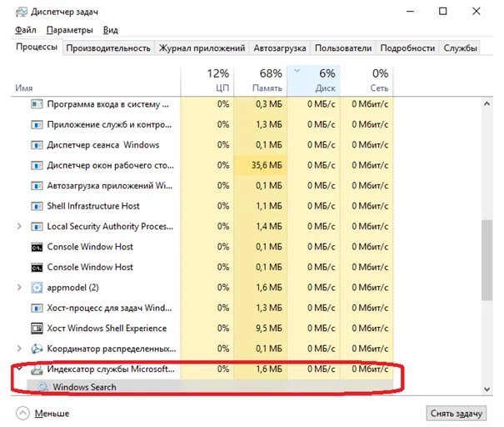Switch to the Процессы tab
Viewport: 504px width, 427px height.
pyautogui.click(x=37, y=48)
